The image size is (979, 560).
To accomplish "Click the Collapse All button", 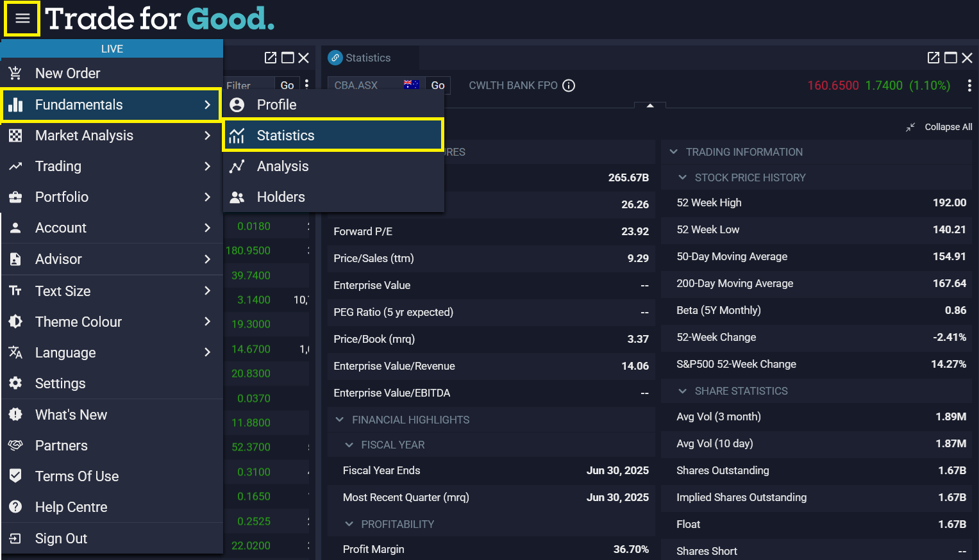I will [939, 127].
